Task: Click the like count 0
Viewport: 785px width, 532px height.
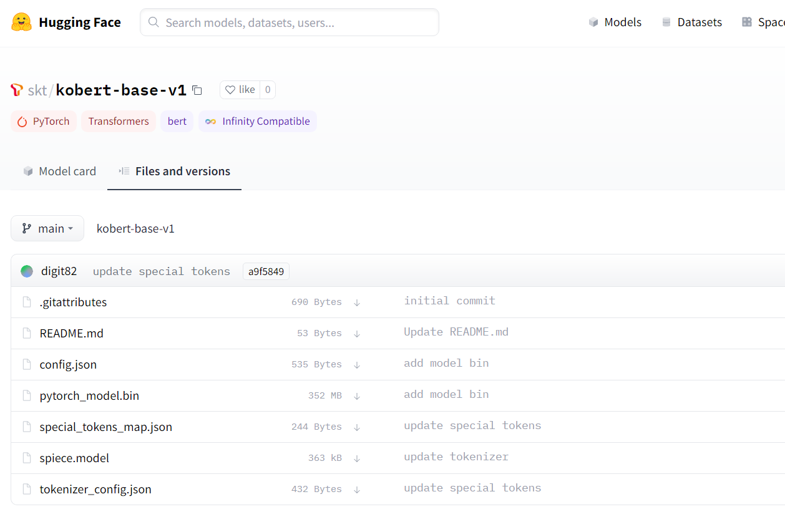Action: 268,90
